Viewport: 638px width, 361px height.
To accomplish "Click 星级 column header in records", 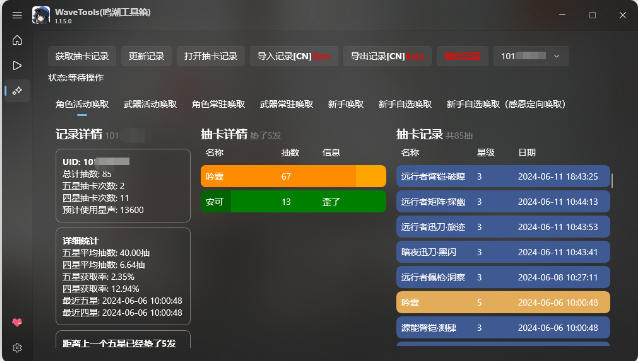I will pos(486,153).
